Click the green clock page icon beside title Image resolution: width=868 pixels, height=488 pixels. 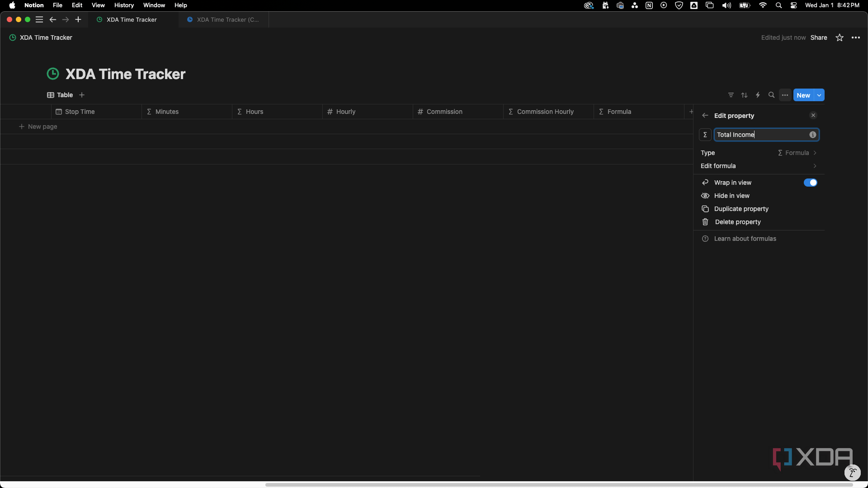pyautogui.click(x=53, y=74)
